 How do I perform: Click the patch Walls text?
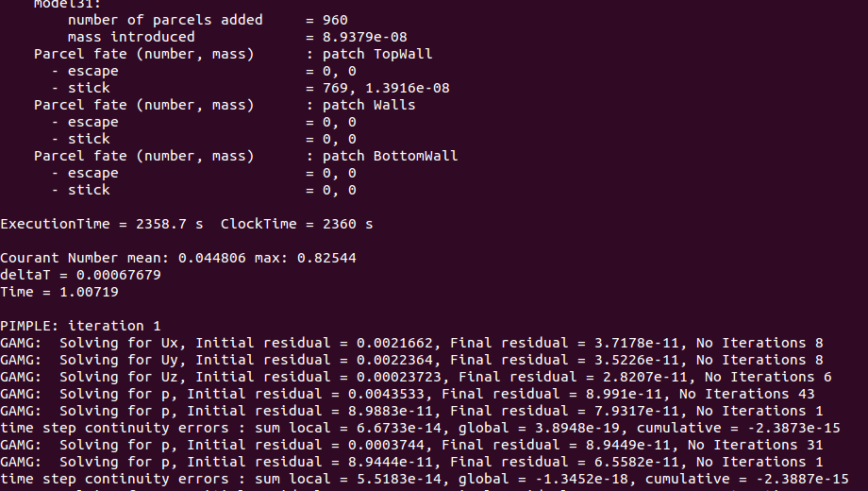click(369, 106)
